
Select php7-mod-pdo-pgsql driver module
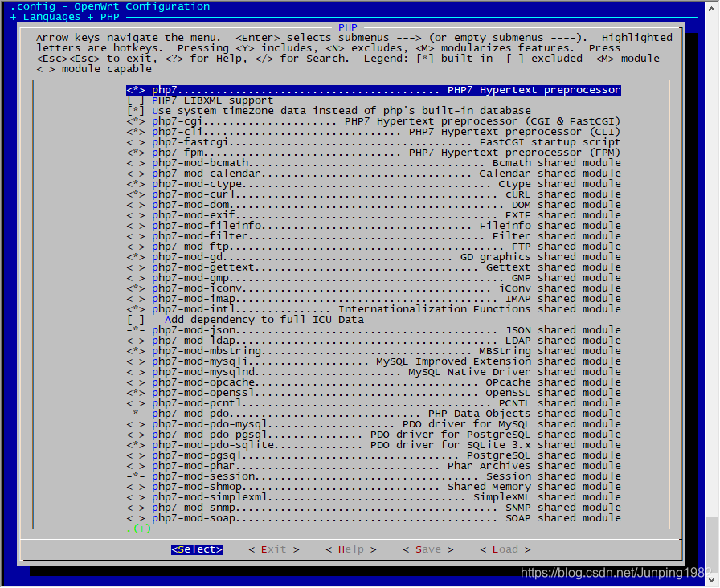pos(374,435)
